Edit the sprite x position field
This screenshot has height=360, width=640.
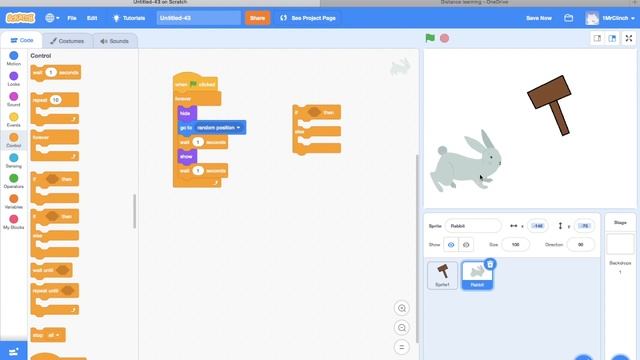pyautogui.click(x=538, y=226)
